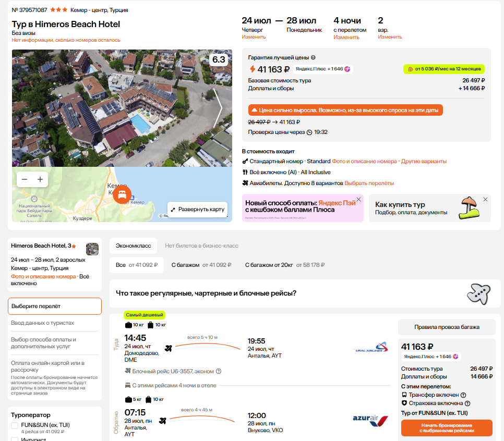The height and width of the screenshot is (441, 504).
Task: Open 'Правила провоза багажа' button
Action: (x=447, y=327)
